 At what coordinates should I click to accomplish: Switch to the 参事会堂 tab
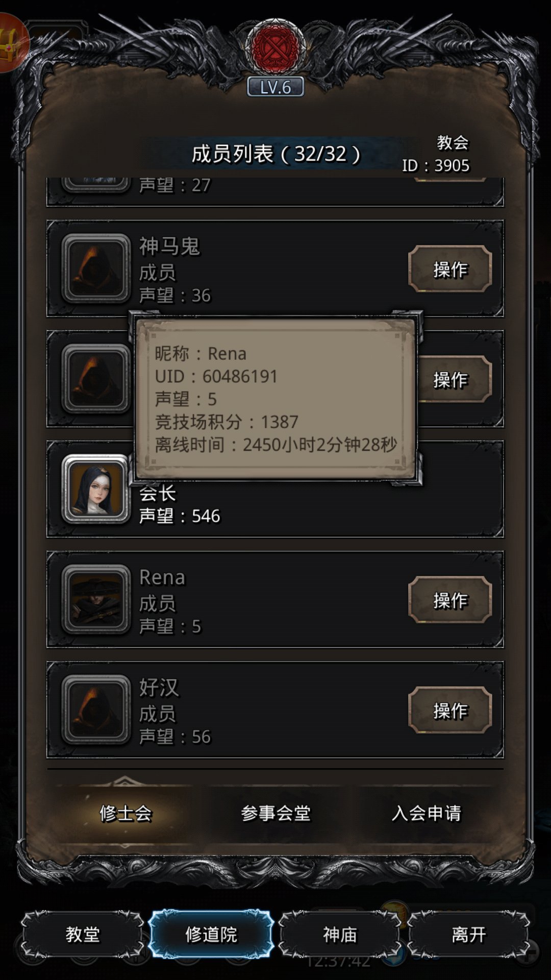click(x=275, y=813)
